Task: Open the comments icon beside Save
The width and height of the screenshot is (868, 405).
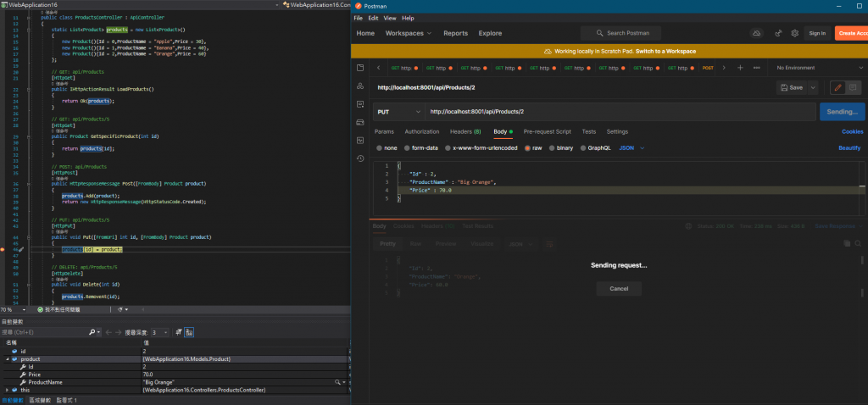Action: (x=854, y=87)
